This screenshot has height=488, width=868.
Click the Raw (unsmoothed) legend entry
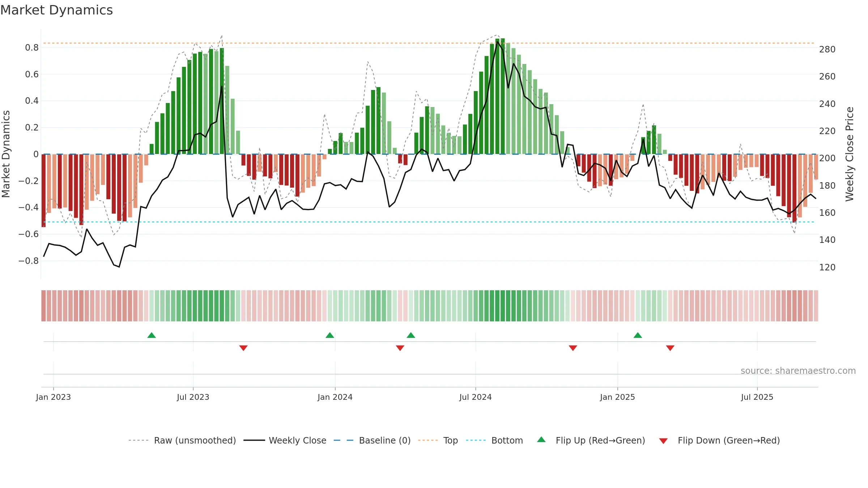tap(182, 440)
